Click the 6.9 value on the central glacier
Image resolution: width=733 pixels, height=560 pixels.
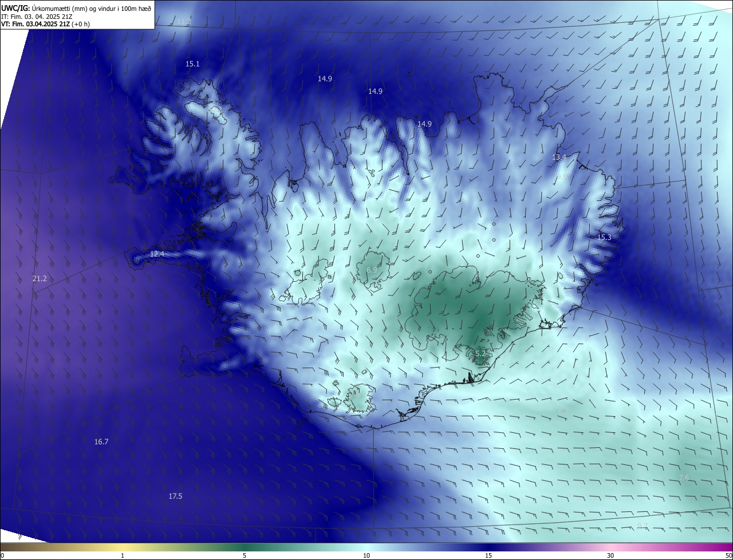pyautogui.click(x=372, y=270)
